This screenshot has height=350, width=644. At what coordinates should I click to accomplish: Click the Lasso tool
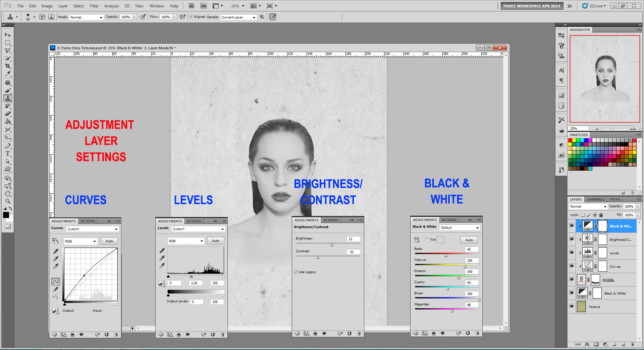click(8, 50)
